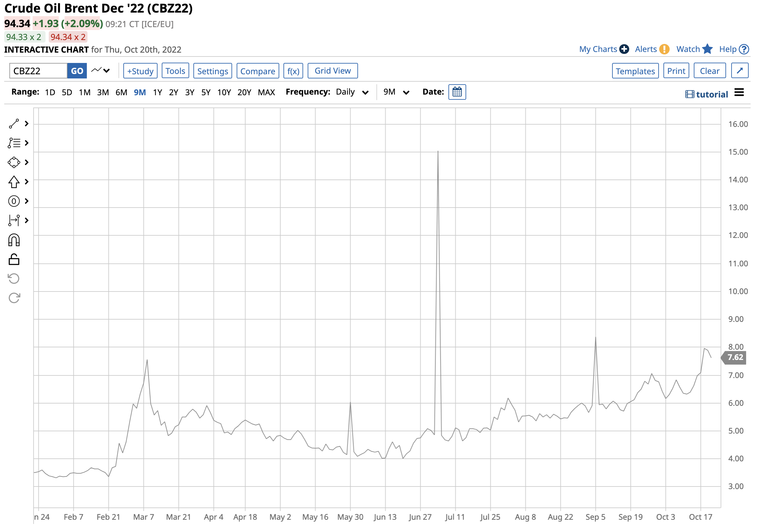Toggle the drawing lock icon

click(14, 259)
